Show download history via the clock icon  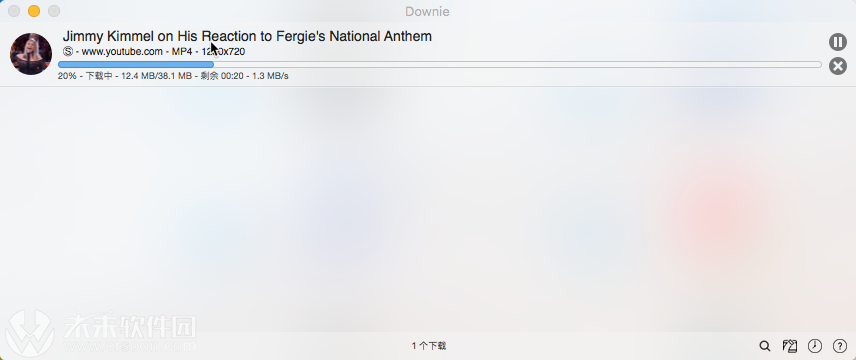click(815, 346)
